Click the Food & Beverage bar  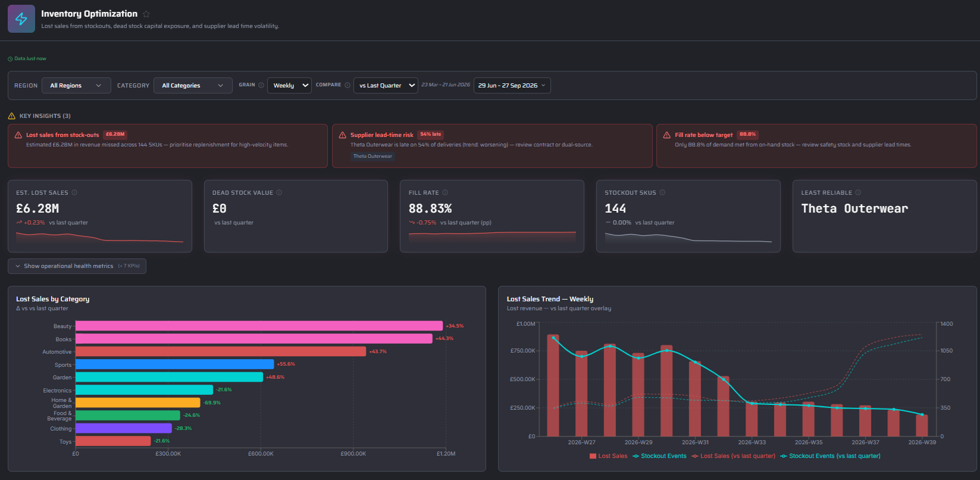point(128,415)
